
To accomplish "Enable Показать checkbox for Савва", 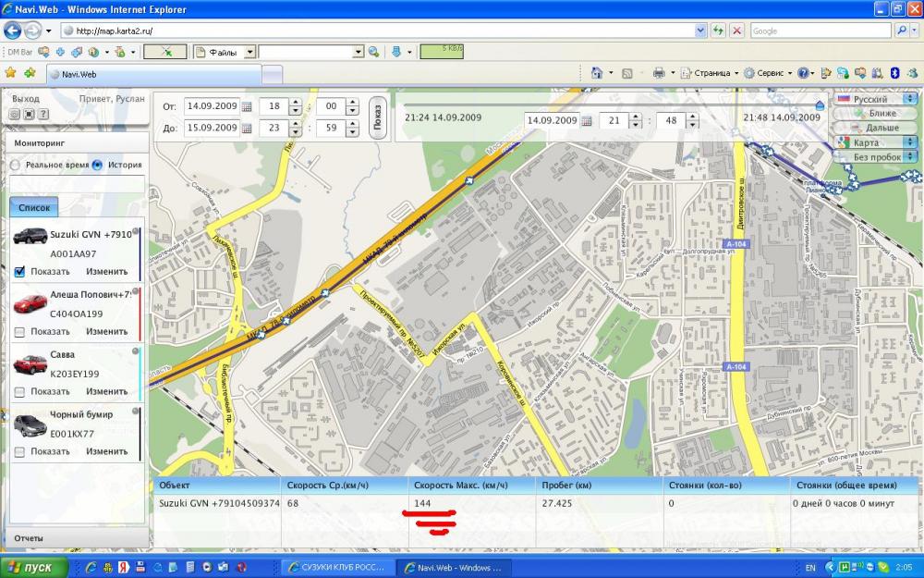I will click(19, 392).
